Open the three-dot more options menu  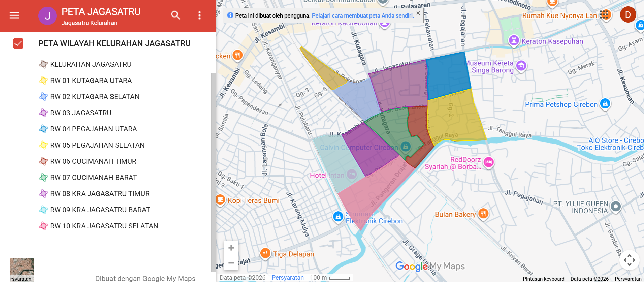(199, 15)
